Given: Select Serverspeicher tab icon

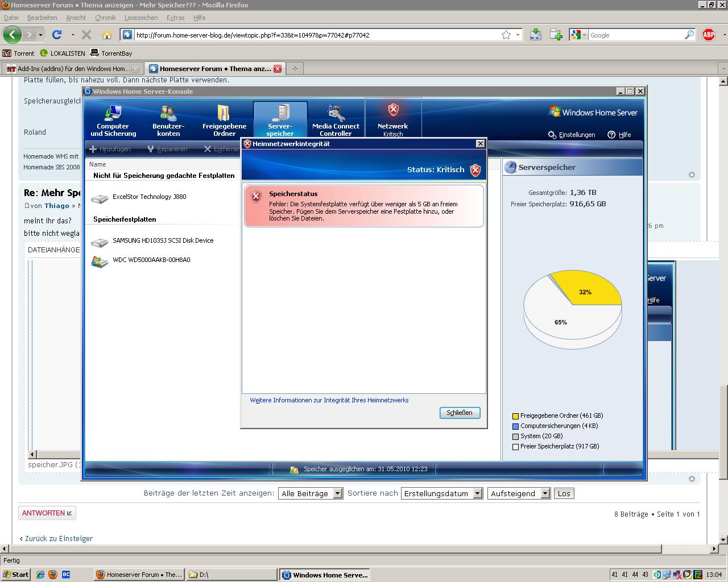Looking at the screenshot, I should click(280, 120).
